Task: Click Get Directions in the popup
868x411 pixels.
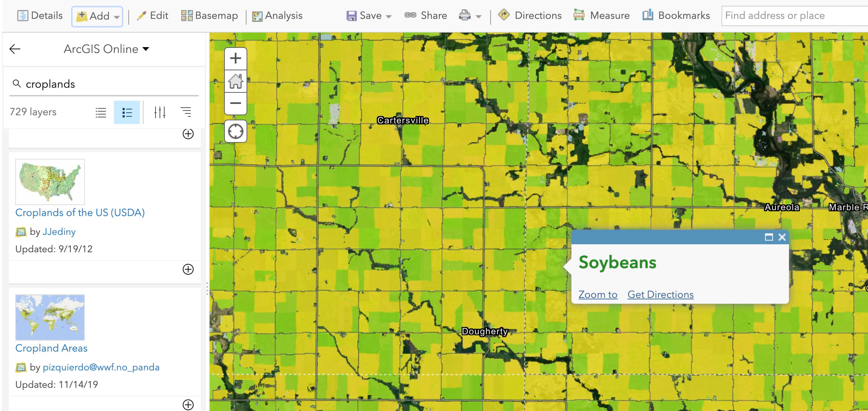Action: click(x=661, y=295)
